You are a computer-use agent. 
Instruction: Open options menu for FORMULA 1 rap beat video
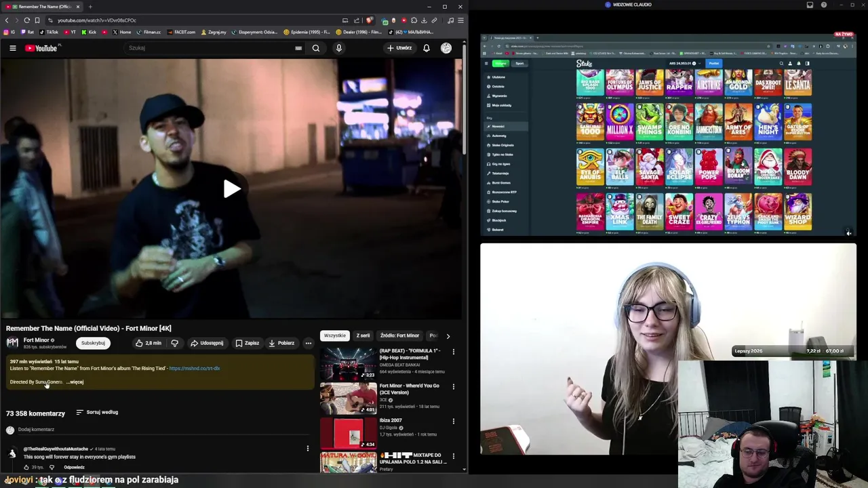point(454,352)
